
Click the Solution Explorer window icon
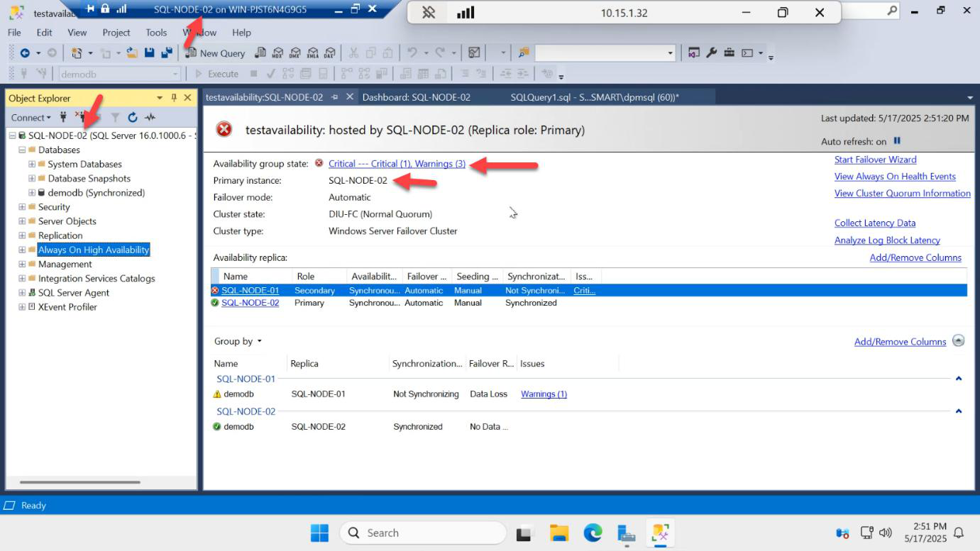tap(694, 53)
